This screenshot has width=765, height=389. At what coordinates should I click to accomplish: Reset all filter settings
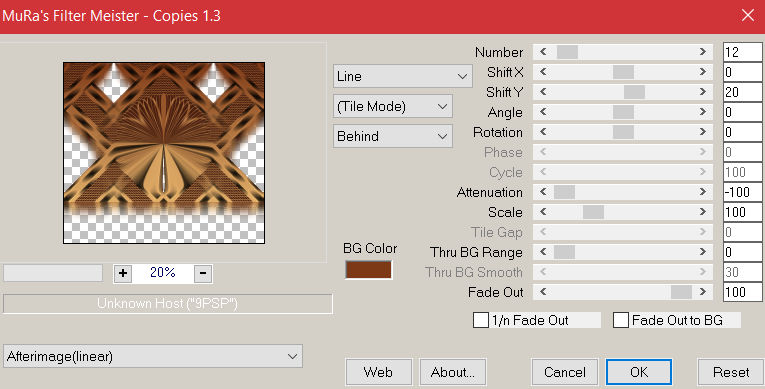click(x=731, y=372)
